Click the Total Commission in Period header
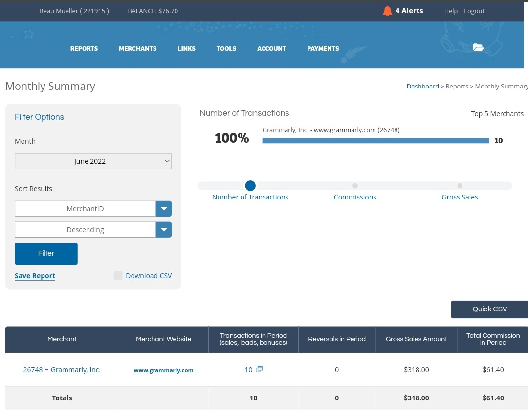Viewport: 528px width, 420px height. pyautogui.click(x=493, y=339)
